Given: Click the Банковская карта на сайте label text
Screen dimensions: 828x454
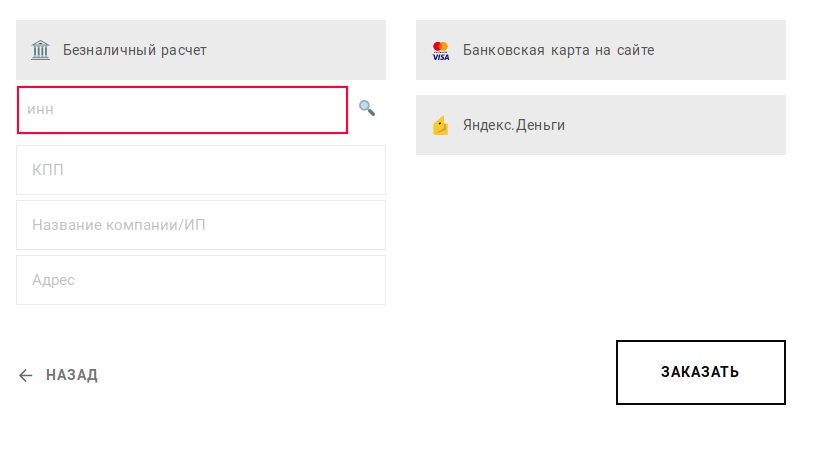Looking at the screenshot, I should click(x=559, y=50).
